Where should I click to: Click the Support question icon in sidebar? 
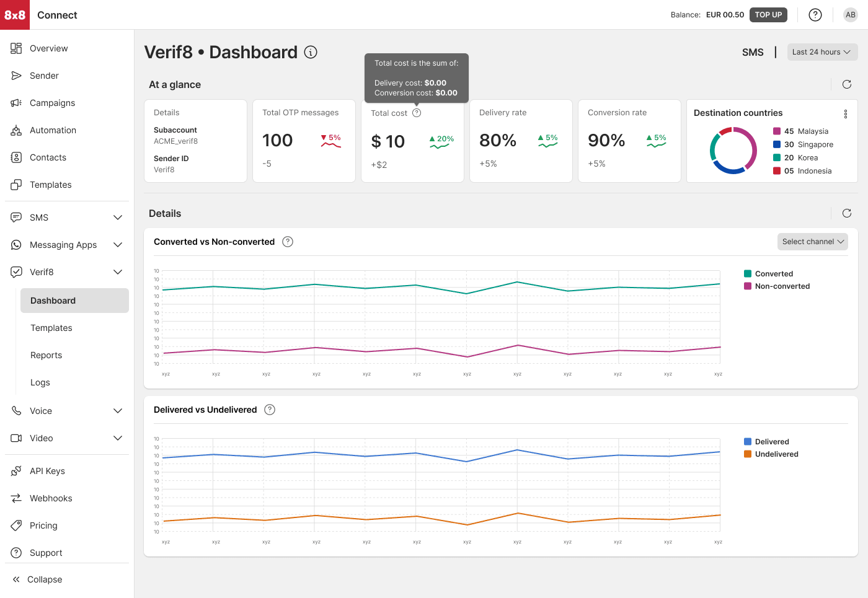(x=16, y=553)
